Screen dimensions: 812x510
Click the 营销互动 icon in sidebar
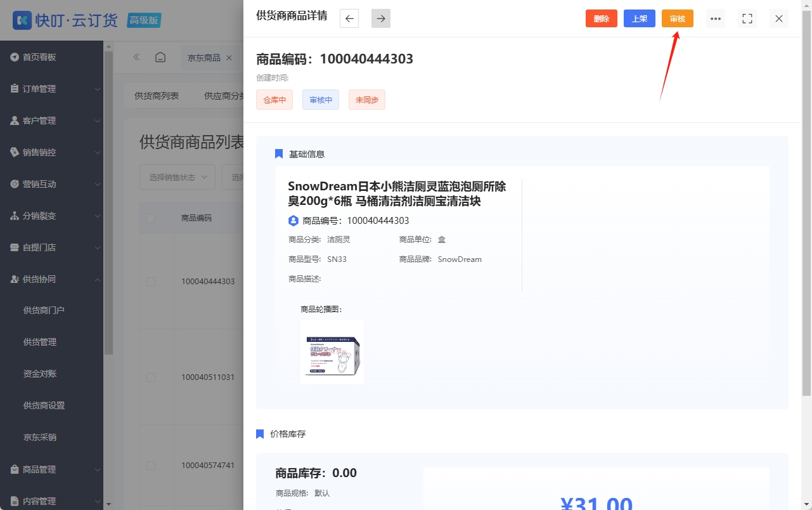tap(14, 184)
